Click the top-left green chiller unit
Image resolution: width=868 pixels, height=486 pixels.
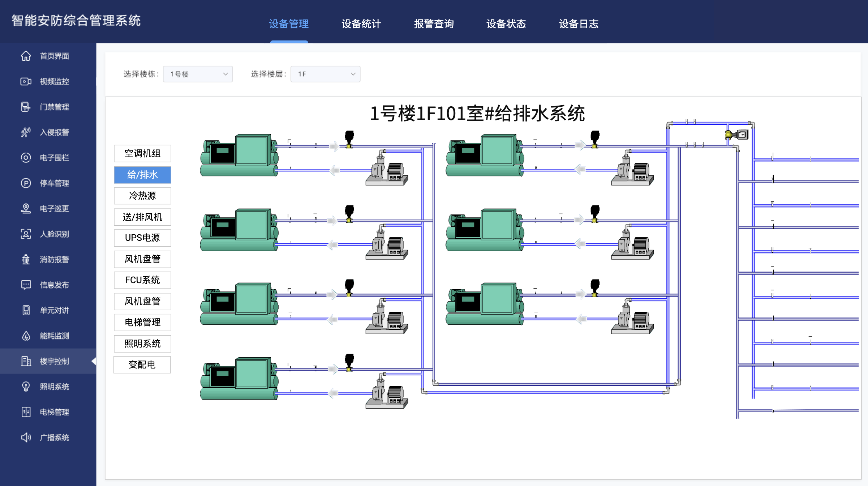[239, 155]
